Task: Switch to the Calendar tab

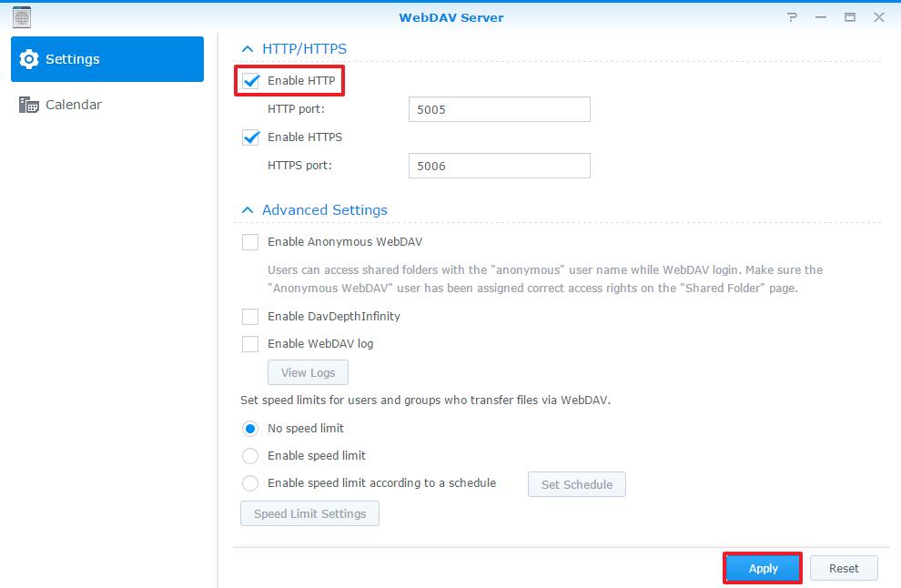Action: 107,105
